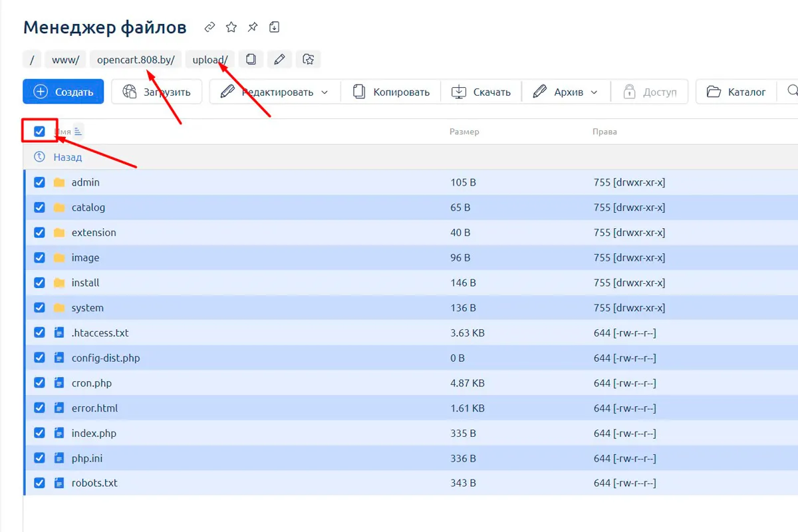Click the Загрузить upload button
The width and height of the screenshot is (798, 532).
156,92
